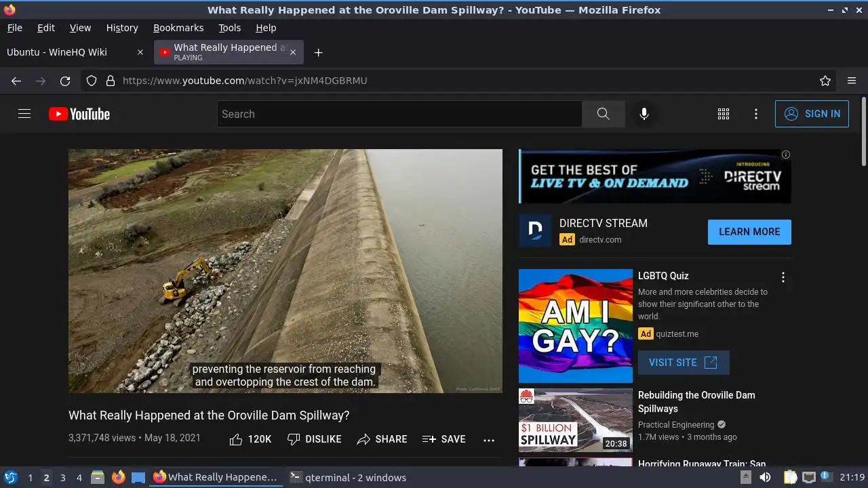
Task: Click the update notifier tray icon
Action: [x=825, y=477]
